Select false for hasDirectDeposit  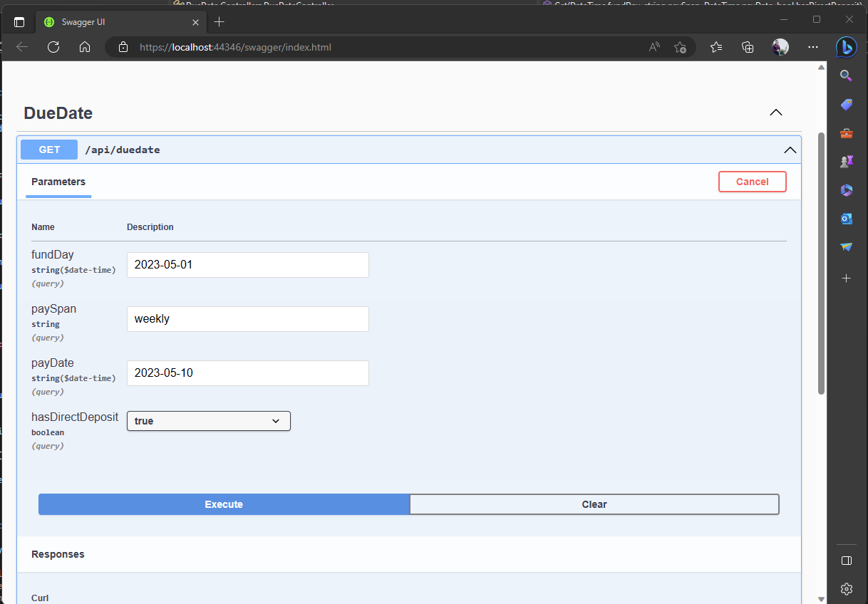(208, 421)
